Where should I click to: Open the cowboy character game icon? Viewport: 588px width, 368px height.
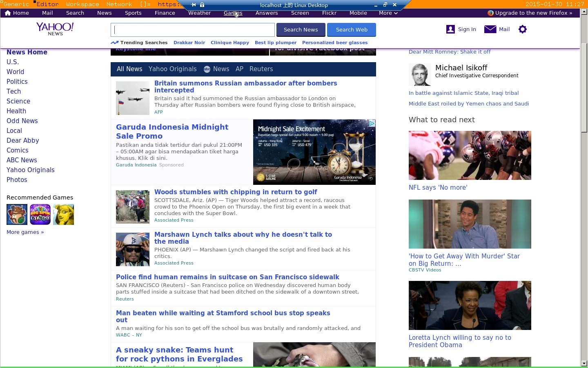pos(17,214)
